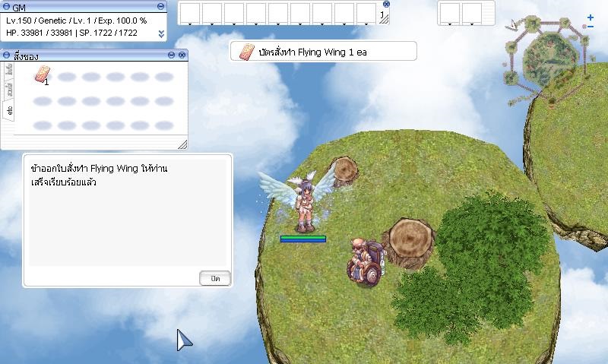Click the first hotkey bar slot

190,14
